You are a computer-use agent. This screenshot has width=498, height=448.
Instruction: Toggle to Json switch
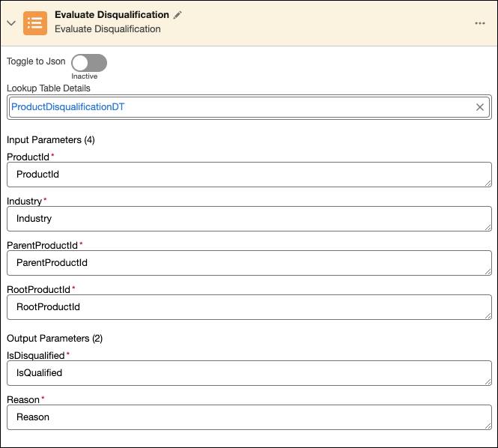pyautogui.click(x=89, y=63)
